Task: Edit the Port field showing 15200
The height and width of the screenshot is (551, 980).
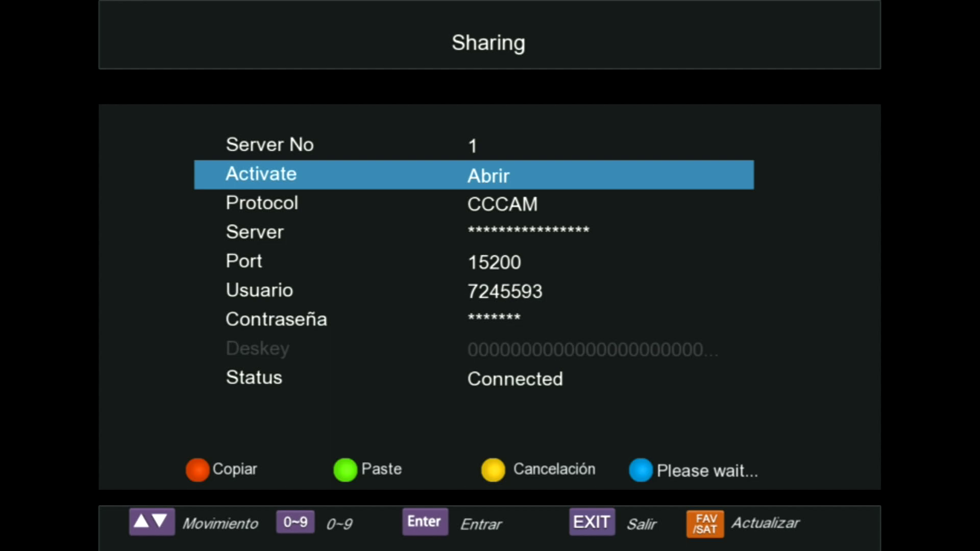Action: coord(494,262)
